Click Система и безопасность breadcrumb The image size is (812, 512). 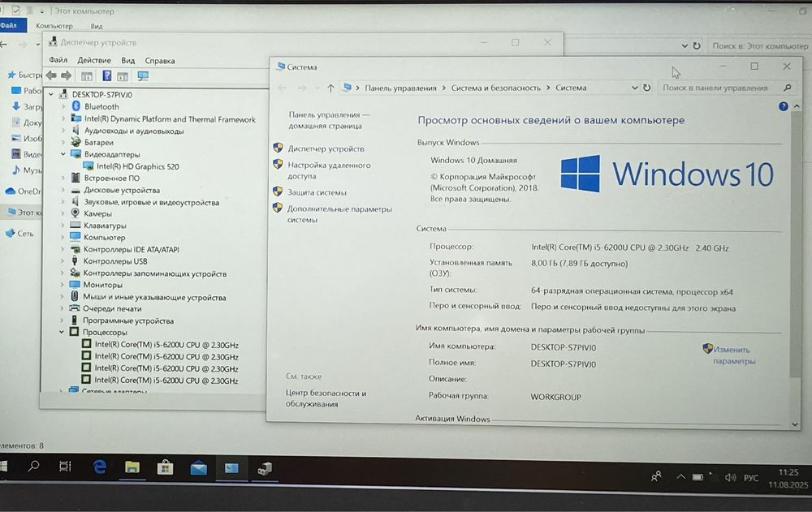click(495, 88)
